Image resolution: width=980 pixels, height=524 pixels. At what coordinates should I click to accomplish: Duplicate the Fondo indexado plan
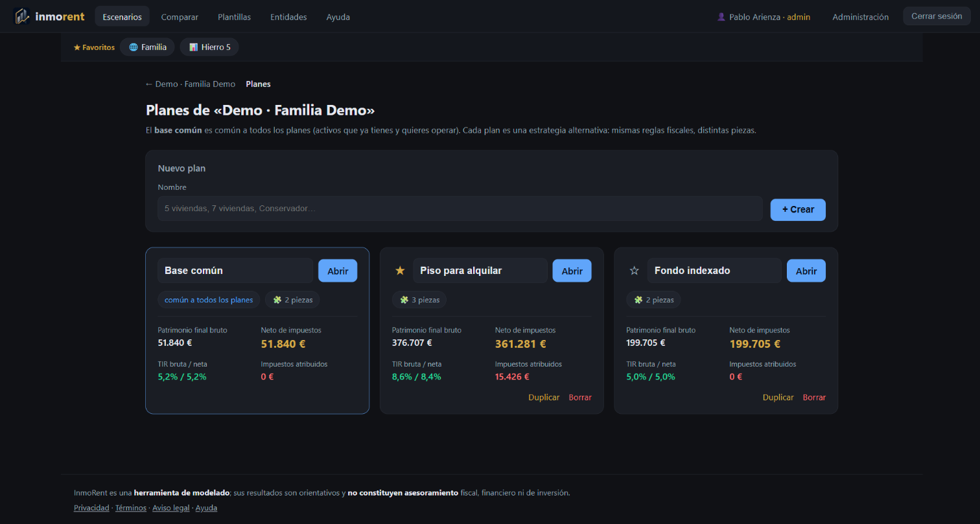778,397
